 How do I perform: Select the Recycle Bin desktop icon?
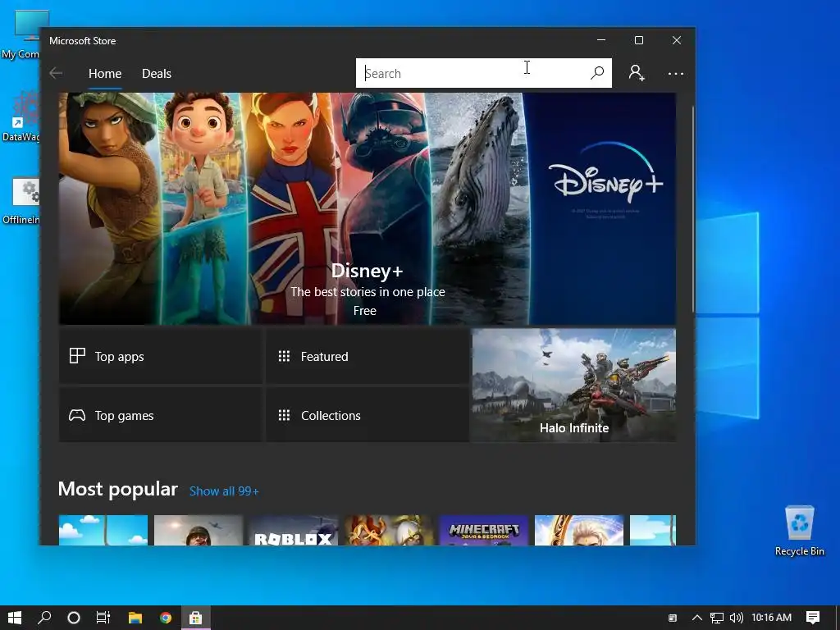[x=799, y=532]
